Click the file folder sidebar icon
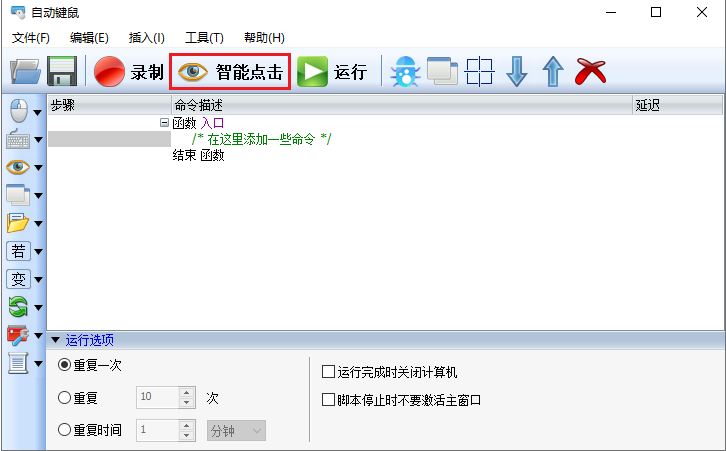The width and height of the screenshot is (726, 451). [18, 223]
